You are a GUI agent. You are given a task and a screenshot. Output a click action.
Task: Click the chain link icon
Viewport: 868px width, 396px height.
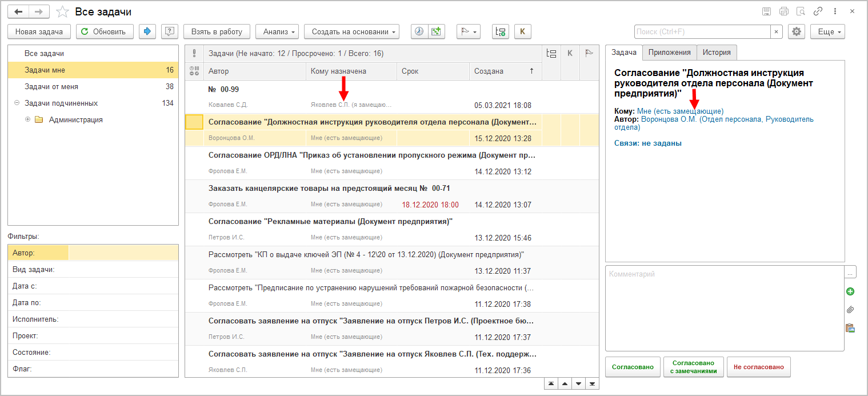click(x=818, y=11)
